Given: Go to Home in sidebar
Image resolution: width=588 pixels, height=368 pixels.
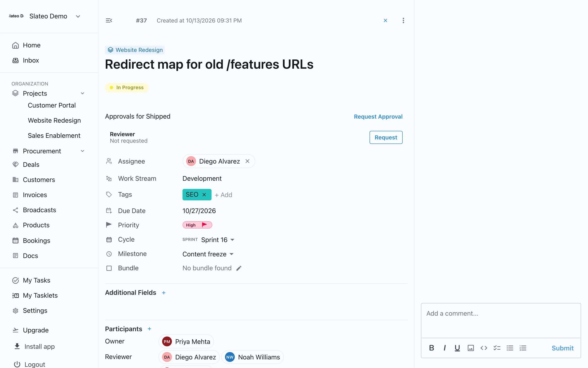Looking at the screenshot, I should [x=32, y=45].
